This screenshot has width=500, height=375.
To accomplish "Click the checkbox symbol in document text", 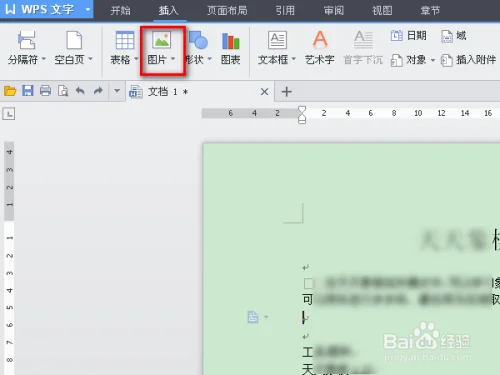I will tap(309, 284).
